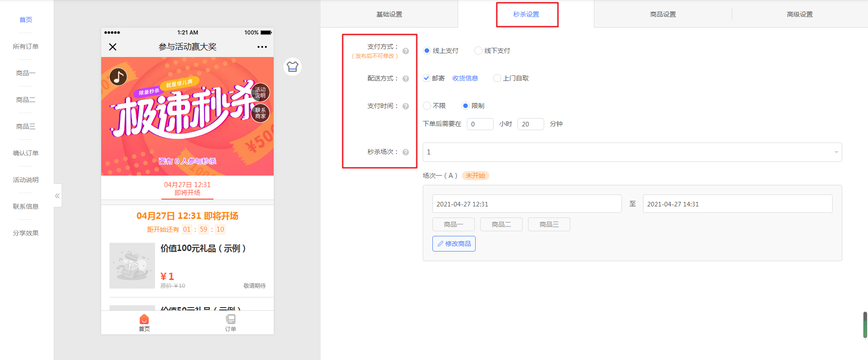Open the 秒杀场次 dropdown
The height and width of the screenshot is (360, 868).
pos(632,152)
